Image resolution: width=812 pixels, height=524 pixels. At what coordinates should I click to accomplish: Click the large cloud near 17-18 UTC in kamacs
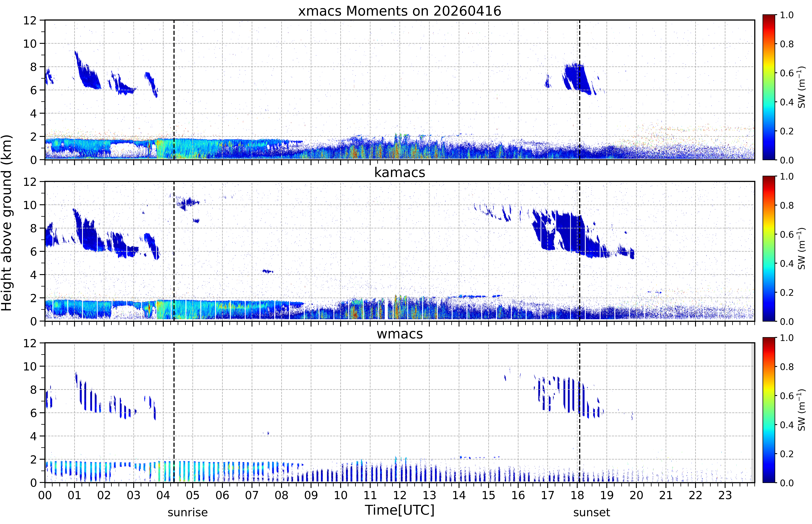coord(575,235)
